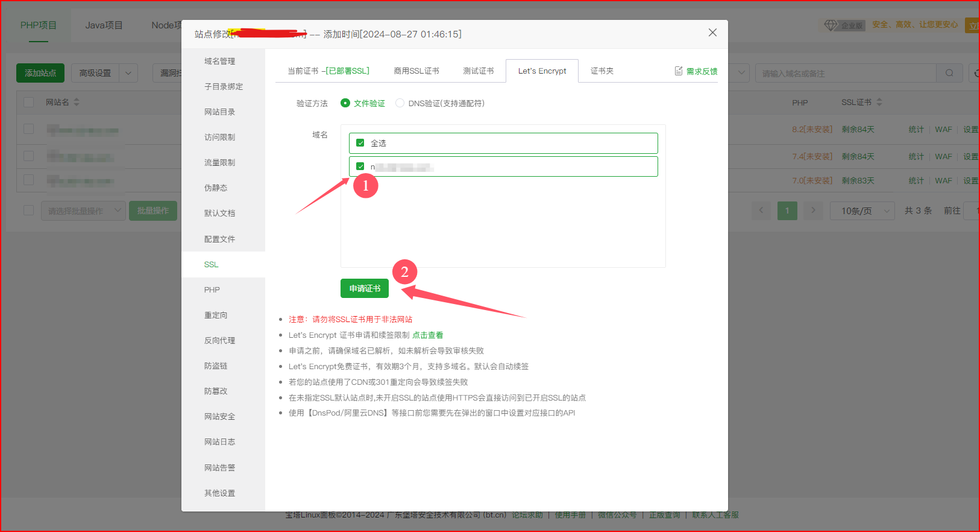Viewport: 980px width, 532px height.
Task: Open stats link for PHP 8.2 site
Action: click(x=916, y=130)
